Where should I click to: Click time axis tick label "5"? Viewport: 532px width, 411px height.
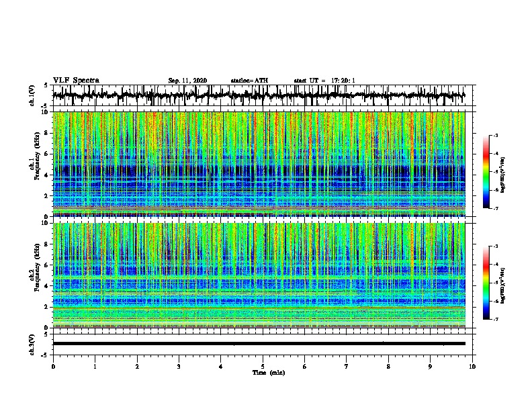pos(263,367)
